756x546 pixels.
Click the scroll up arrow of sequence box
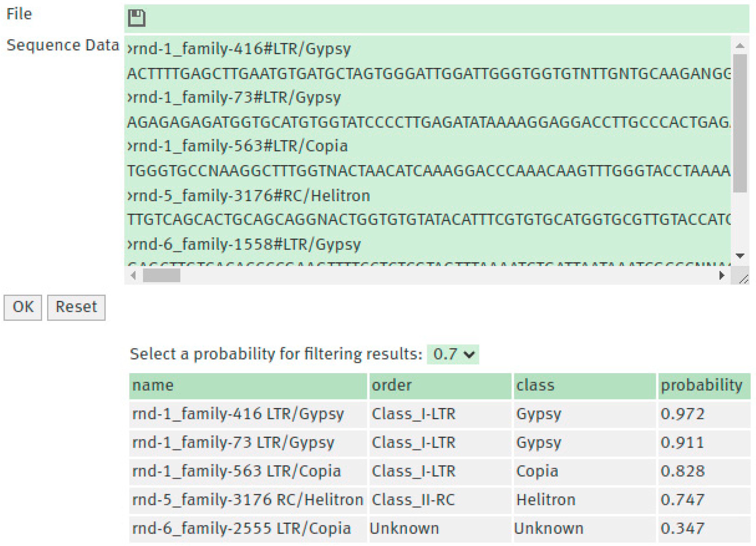tap(740, 46)
